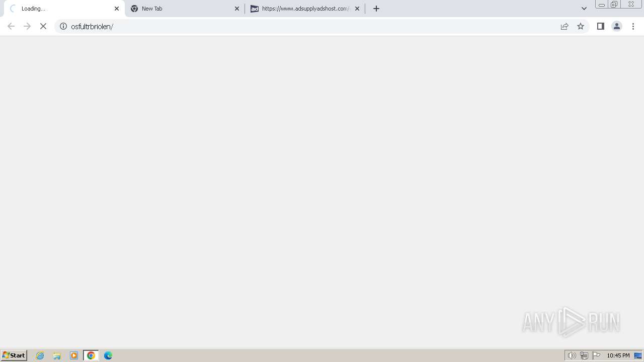Share this page icon
This screenshot has height=362, width=644.
565,26
